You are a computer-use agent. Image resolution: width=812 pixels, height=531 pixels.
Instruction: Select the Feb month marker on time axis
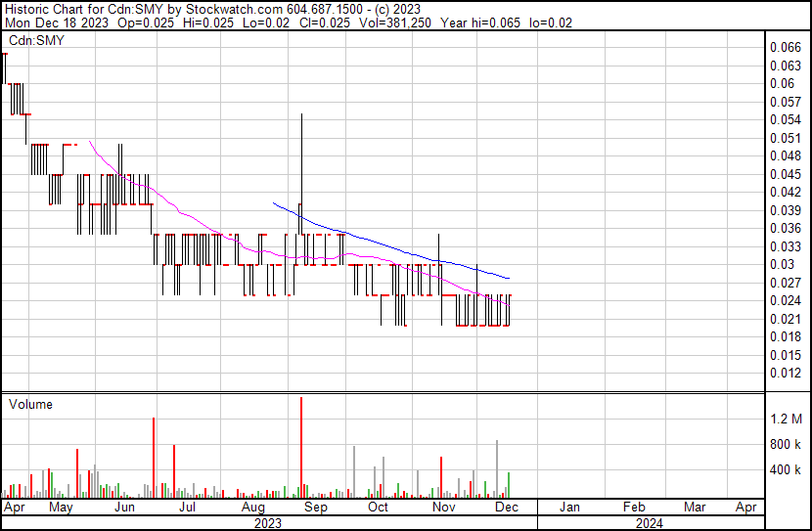click(634, 508)
